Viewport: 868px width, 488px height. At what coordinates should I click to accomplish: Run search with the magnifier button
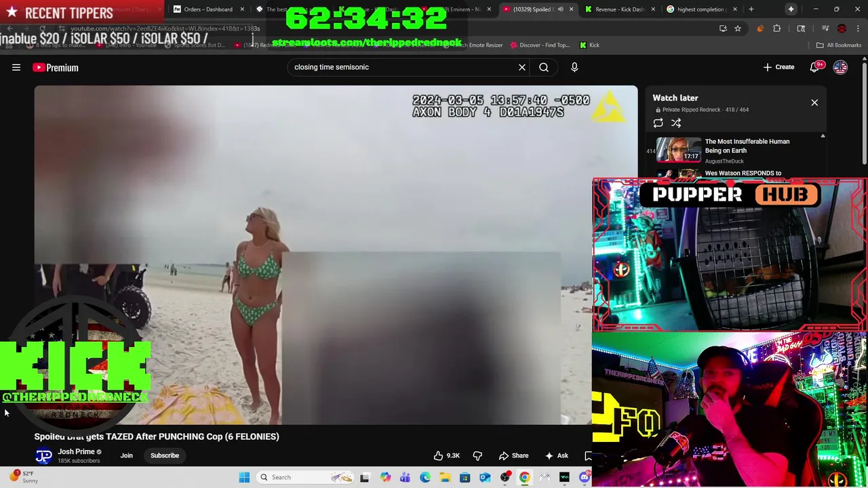(x=544, y=67)
